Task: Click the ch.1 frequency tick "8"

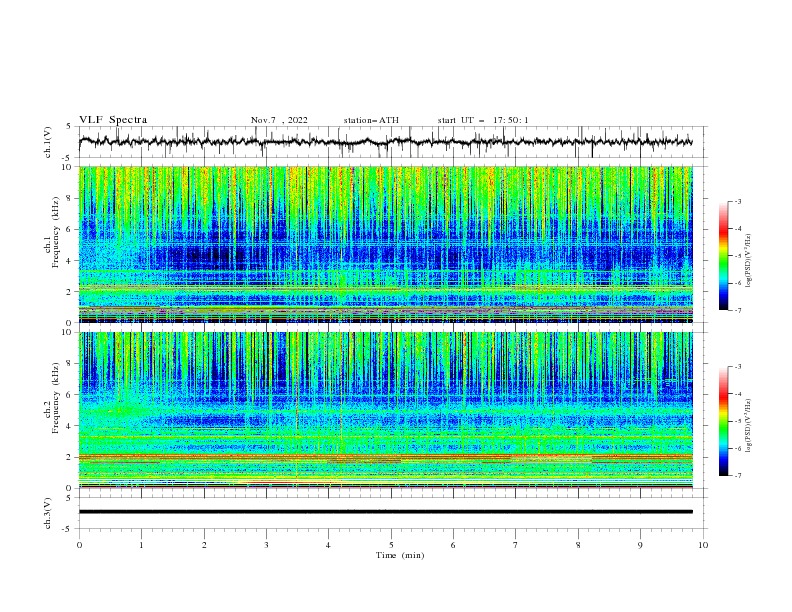Action: (70, 198)
